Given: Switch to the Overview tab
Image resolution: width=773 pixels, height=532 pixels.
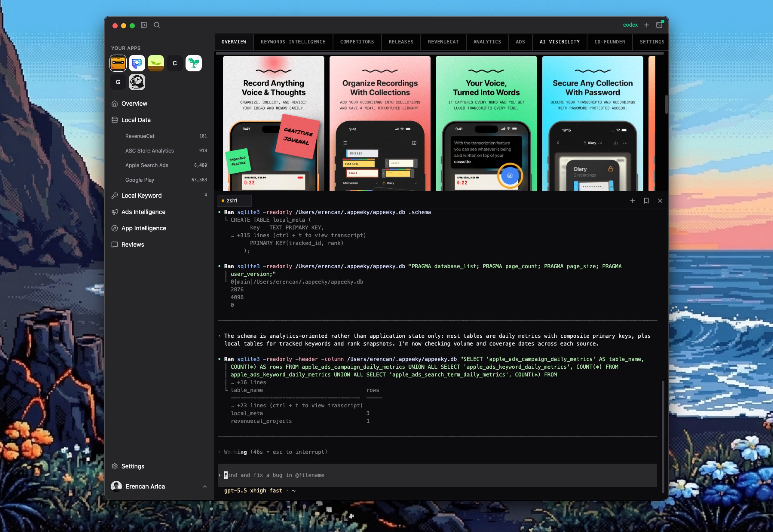Looking at the screenshot, I should 234,42.
